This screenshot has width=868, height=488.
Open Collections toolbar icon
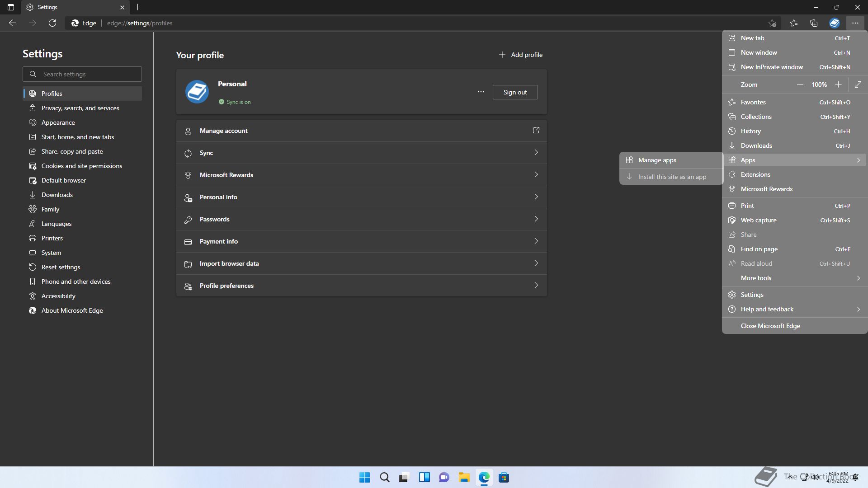814,23
